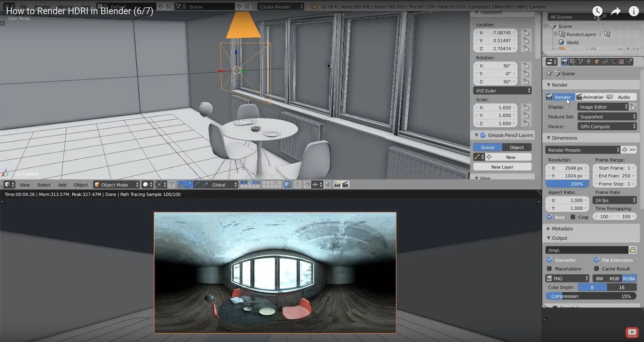Open the XYZ Euler rotation mode dropdown
644x342 pixels.
[x=502, y=91]
